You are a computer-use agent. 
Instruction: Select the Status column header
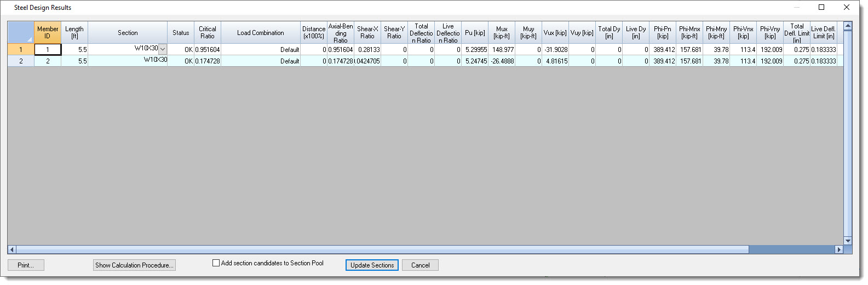pos(181,33)
